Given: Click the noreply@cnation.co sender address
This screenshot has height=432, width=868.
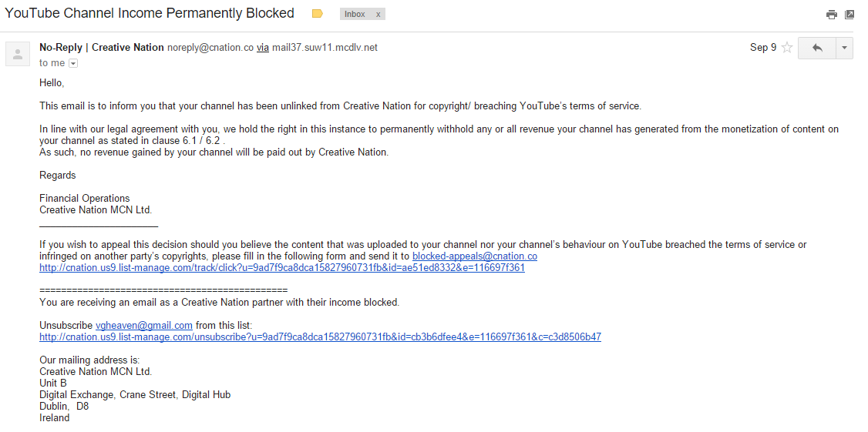Looking at the screenshot, I should pyautogui.click(x=210, y=48).
